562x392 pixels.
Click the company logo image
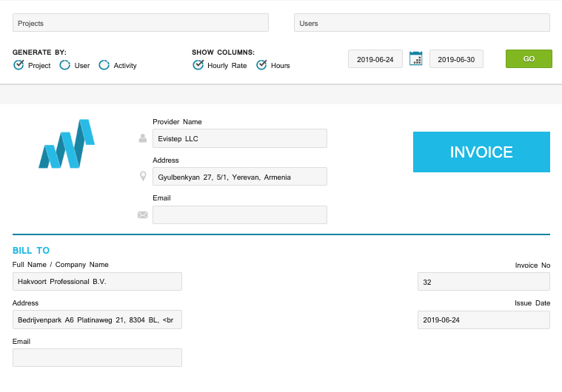(x=67, y=143)
